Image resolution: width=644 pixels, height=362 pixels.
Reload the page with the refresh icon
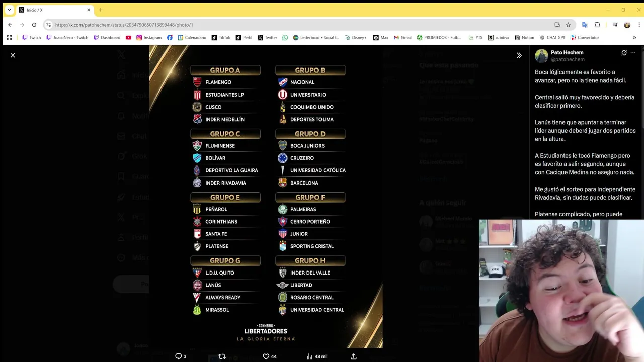coord(34,25)
